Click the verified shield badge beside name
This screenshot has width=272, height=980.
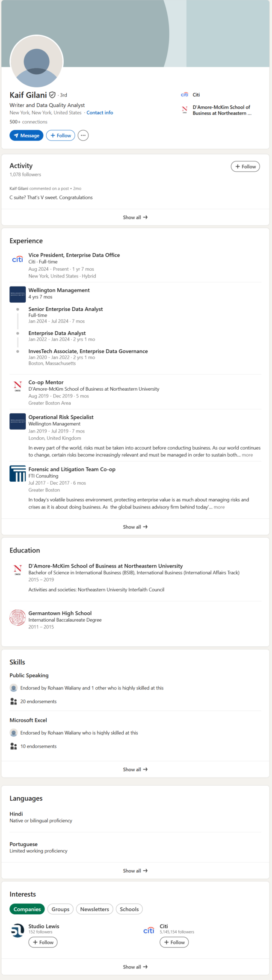click(52, 95)
